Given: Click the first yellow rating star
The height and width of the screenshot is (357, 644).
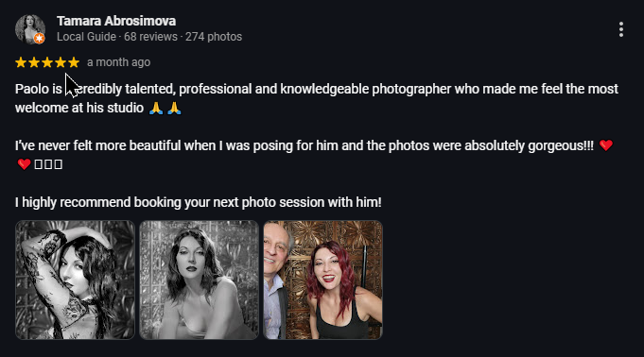Looking at the screenshot, I should (21, 62).
